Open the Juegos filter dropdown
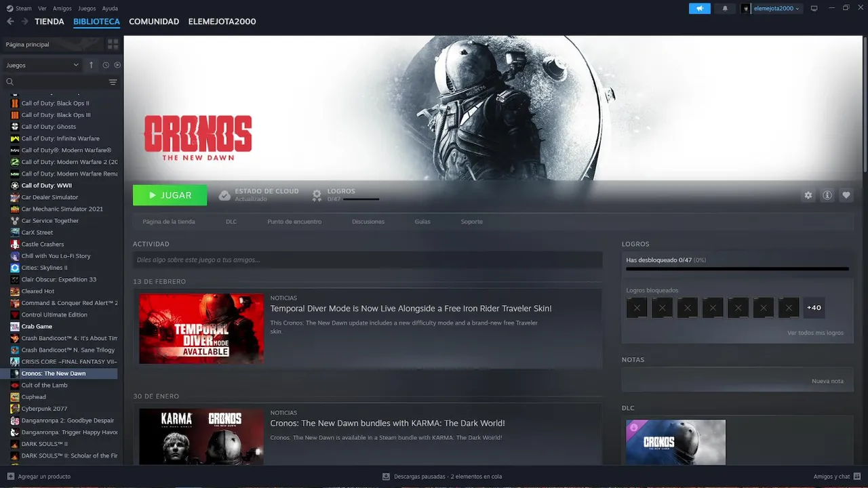This screenshot has width=868, height=488. coord(43,65)
